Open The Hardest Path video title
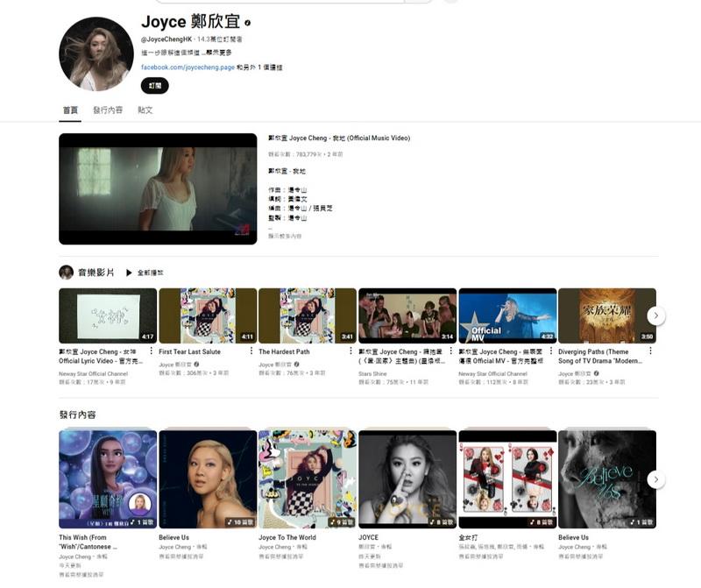The image size is (701, 588). point(284,352)
